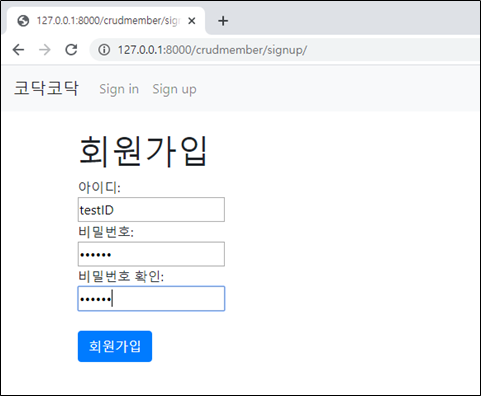Click the 아이디: label
This screenshot has width=481, height=396.
point(99,187)
